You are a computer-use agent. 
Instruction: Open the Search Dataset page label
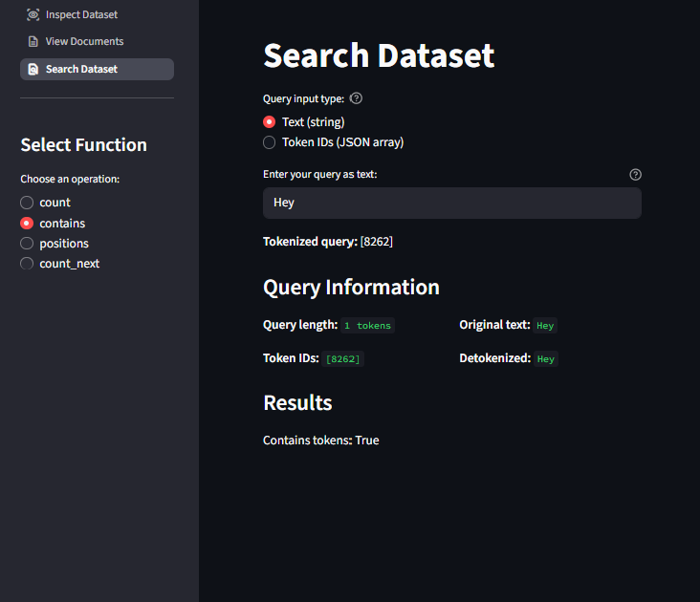click(81, 69)
